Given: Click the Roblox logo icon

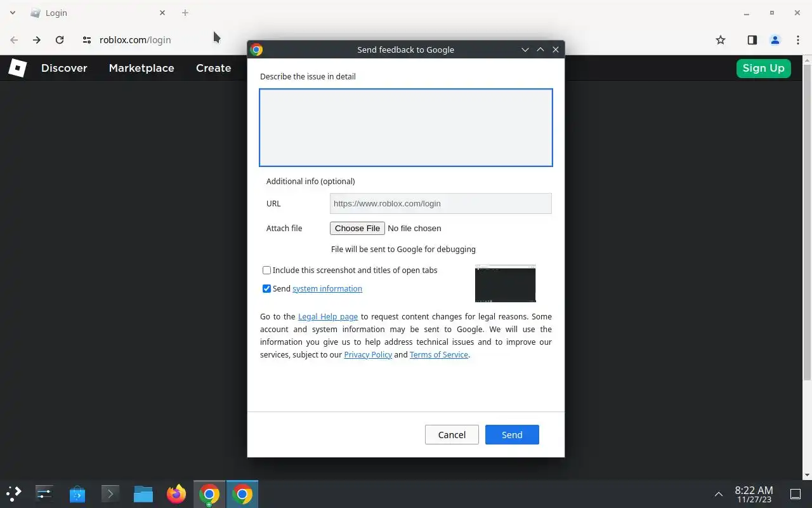Looking at the screenshot, I should (17, 68).
